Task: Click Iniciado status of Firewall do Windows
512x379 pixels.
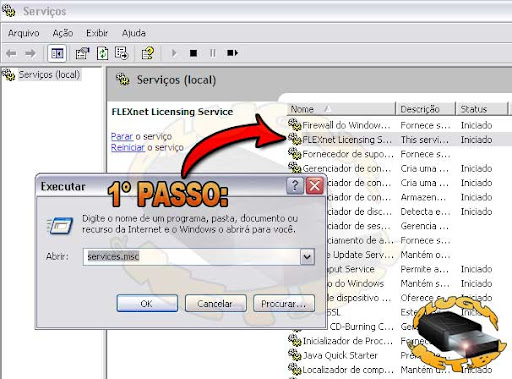Action: [476, 125]
